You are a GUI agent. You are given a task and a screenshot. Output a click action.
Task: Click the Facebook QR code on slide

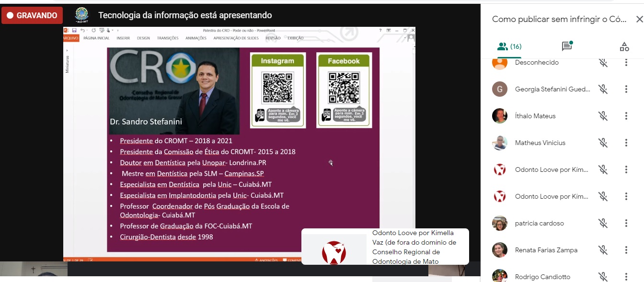click(x=344, y=88)
